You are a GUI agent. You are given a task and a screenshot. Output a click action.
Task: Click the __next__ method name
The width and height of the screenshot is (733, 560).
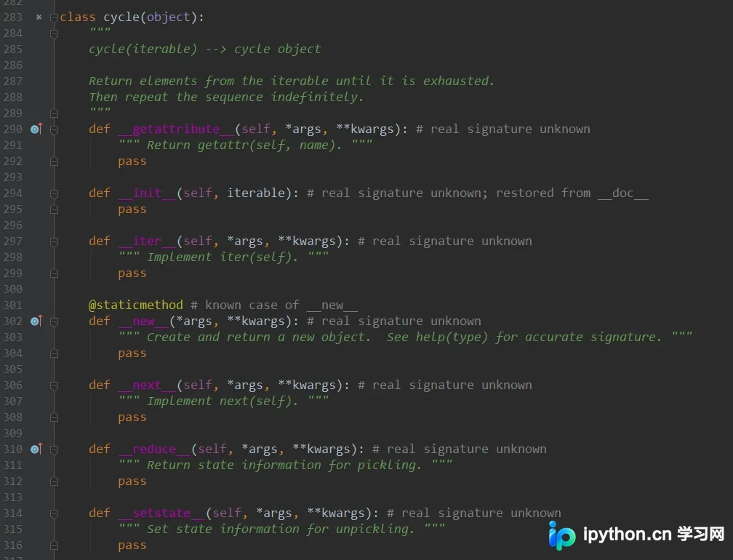tap(147, 385)
